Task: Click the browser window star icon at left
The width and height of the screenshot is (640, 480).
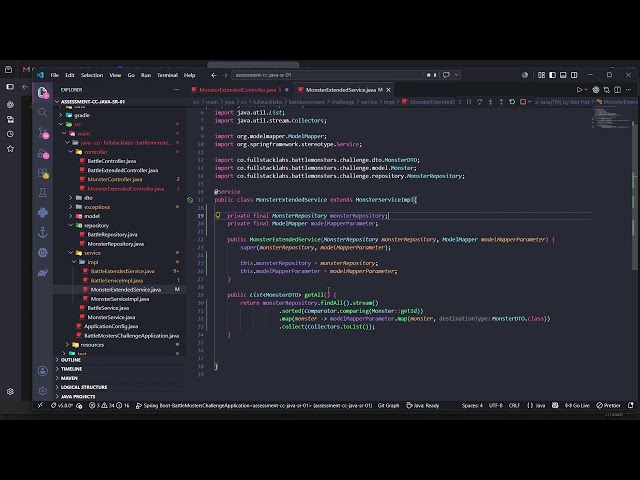Action: coord(10,149)
